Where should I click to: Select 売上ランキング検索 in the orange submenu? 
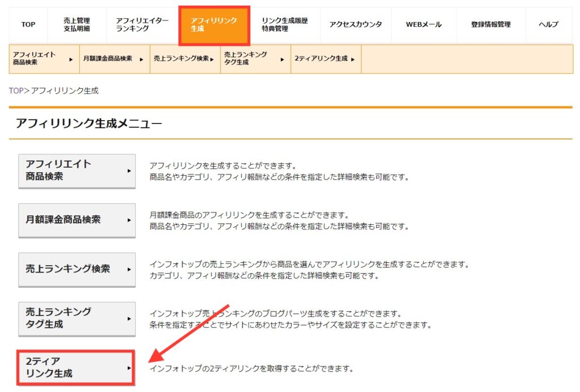(x=185, y=59)
